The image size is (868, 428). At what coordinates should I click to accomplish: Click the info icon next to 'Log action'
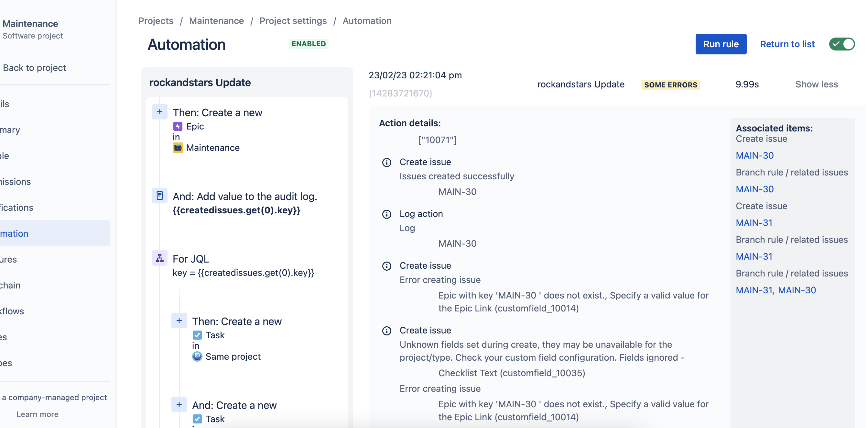point(386,214)
